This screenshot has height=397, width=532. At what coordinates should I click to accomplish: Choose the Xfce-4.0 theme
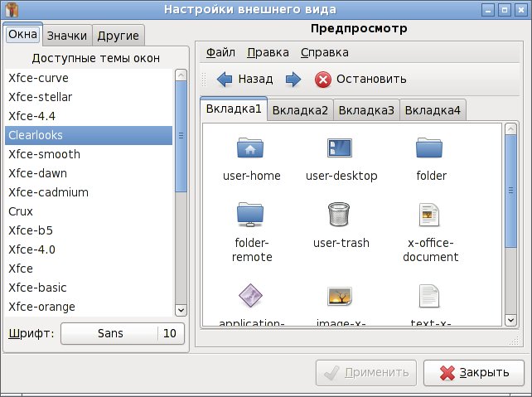[x=89, y=249]
